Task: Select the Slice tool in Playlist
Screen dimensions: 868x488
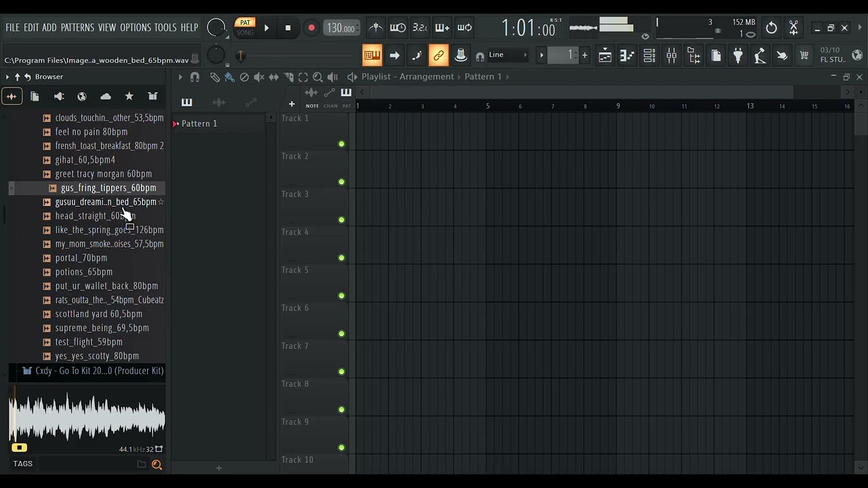Action: 289,77
